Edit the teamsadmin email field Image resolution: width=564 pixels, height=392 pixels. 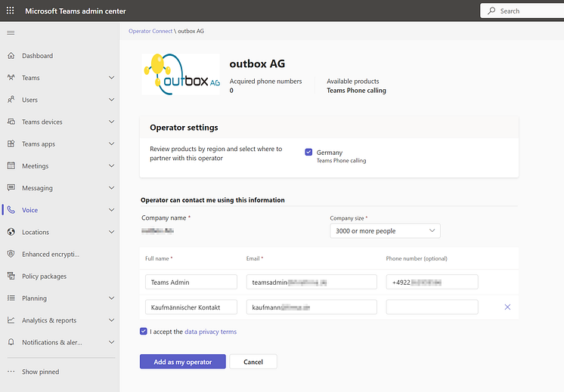(311, 282)
